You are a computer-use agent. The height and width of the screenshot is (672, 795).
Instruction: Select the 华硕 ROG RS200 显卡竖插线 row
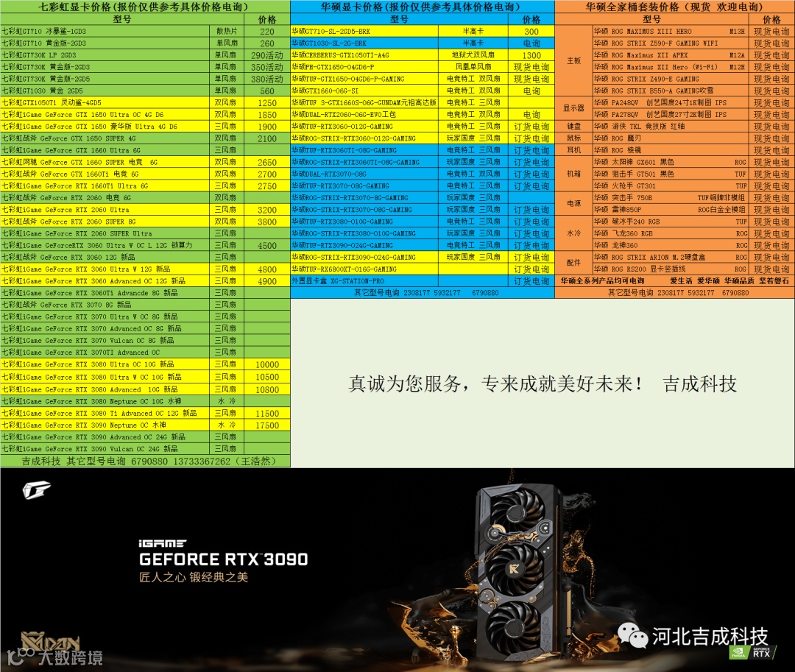pyautogui.click(x=693, y=269)
